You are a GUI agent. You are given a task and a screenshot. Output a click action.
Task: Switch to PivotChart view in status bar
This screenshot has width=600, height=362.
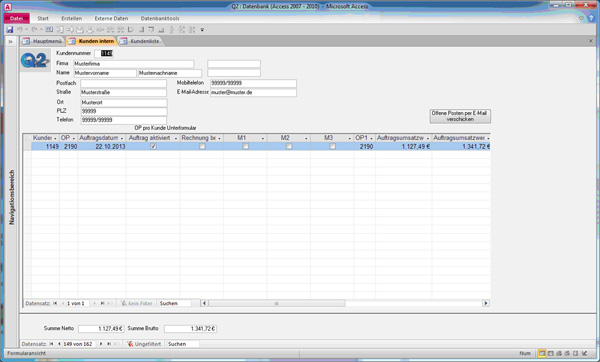tap(567, 353)
